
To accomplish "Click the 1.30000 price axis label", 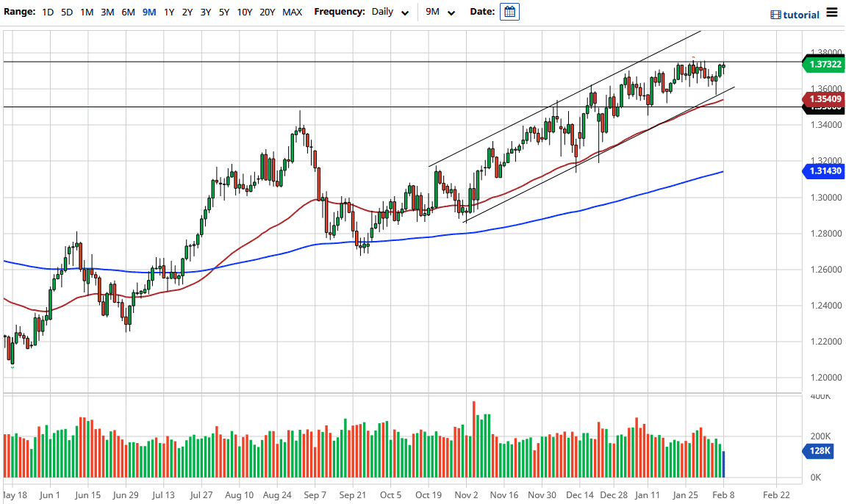I will (x=826, y=198).
